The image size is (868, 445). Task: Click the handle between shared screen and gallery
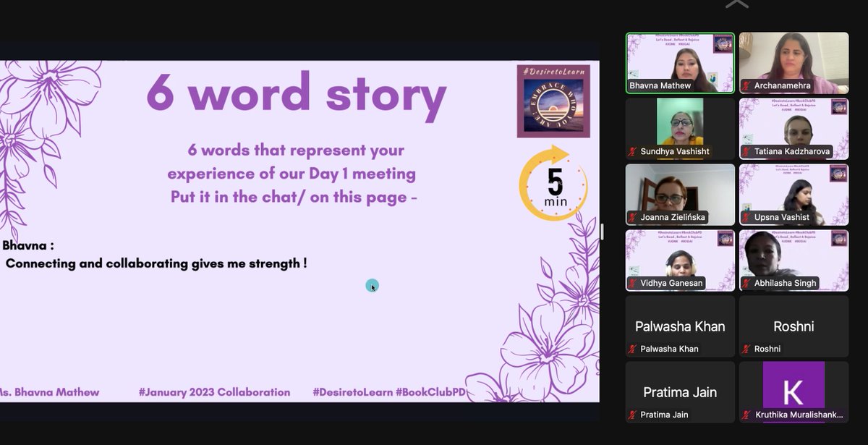pos(602,232)
